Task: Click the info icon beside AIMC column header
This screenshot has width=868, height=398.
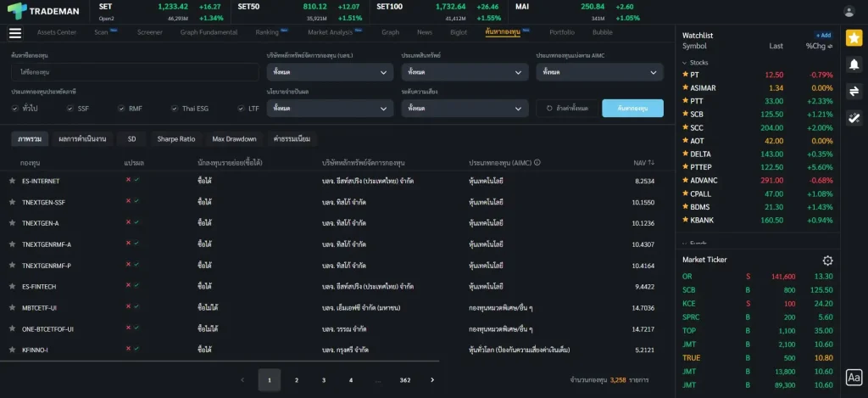Action: [x=537, y=162]
